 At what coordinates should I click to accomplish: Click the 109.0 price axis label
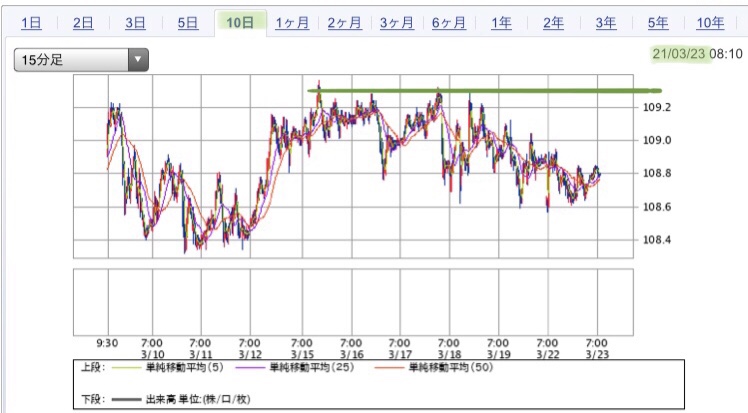coord(657,140)
